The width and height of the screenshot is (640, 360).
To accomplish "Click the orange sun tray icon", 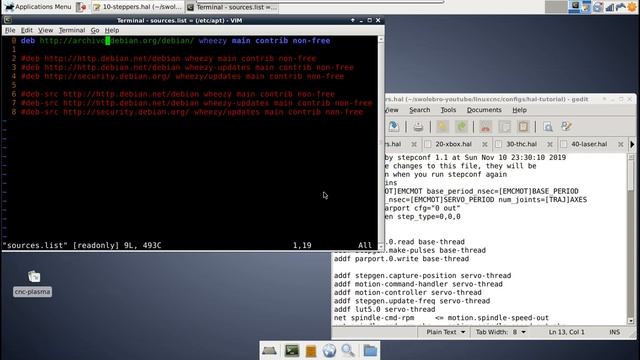I will pos(632,7).
